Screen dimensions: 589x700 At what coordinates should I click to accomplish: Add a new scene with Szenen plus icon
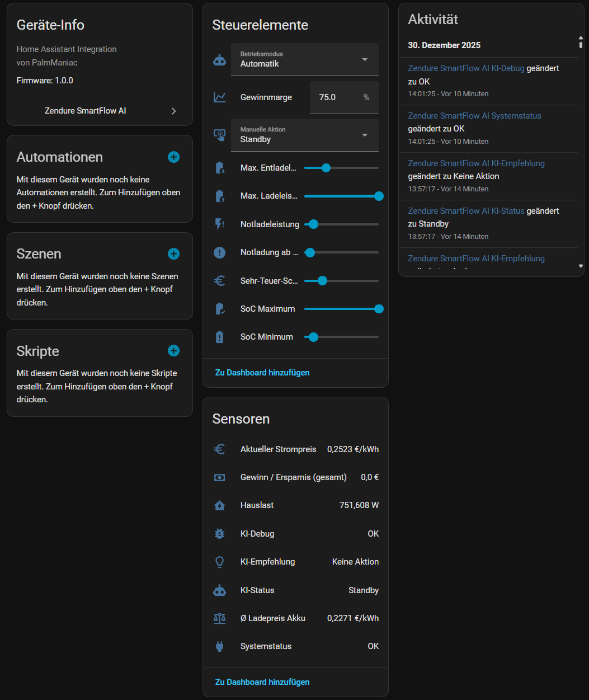point(173,254)
